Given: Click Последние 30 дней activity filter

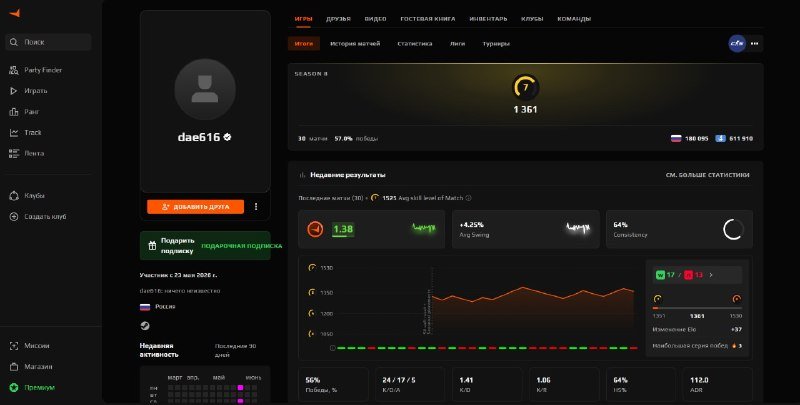Looking at the screenshot, I should [x=235, y=350].
